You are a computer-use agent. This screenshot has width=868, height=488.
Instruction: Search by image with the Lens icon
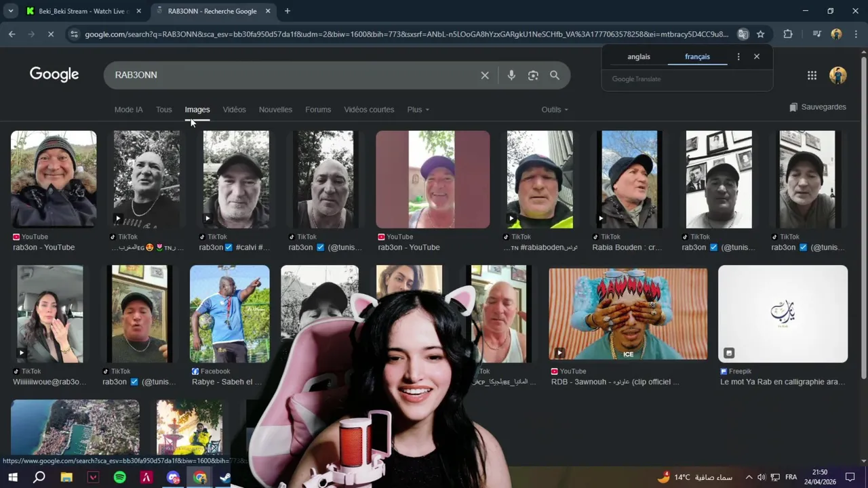click(x=533, y=75)
